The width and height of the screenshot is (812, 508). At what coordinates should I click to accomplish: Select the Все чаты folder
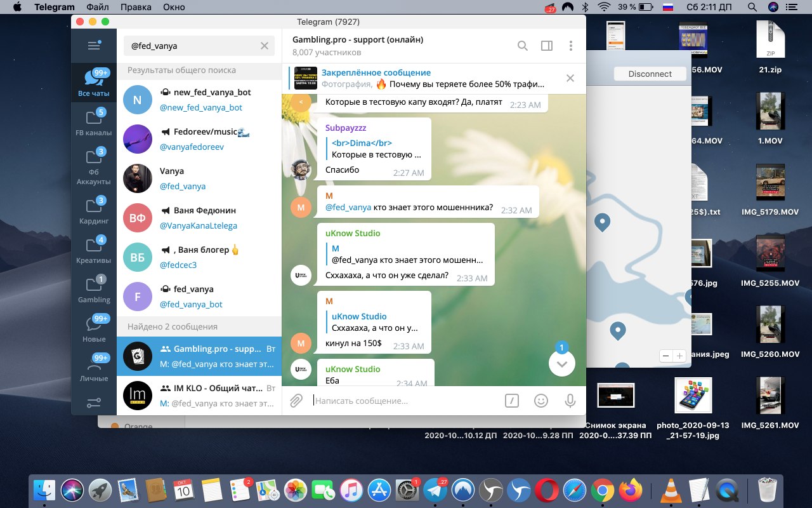click(93, 83)
